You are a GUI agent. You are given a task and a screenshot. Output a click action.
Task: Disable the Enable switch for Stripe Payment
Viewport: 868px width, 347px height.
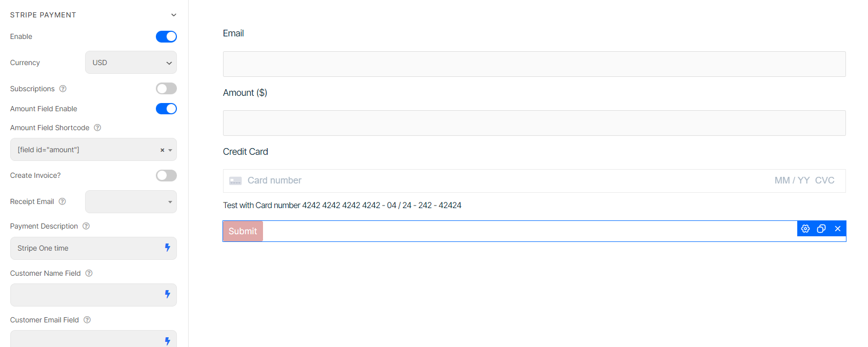(166, 36)
